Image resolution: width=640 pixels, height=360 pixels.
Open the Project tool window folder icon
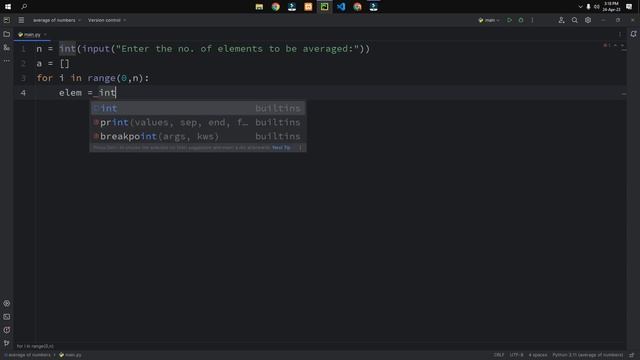[7, 34]
